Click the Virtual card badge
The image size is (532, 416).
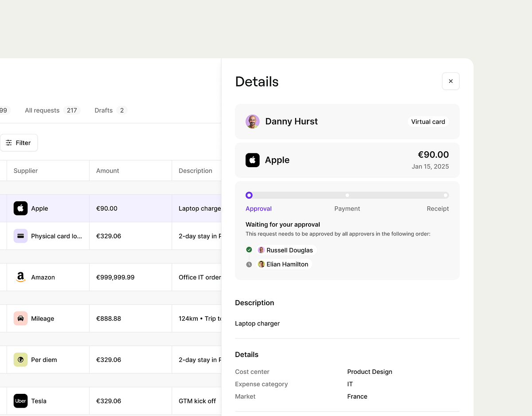[x=428, y=121]
